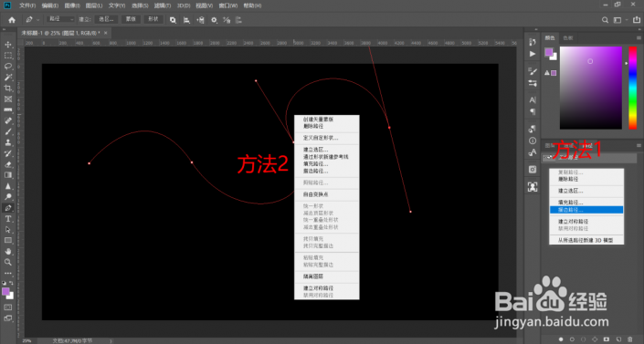The width and height of the screenshot is (644, 344).
Task: Reset default foreground and background colors
Action: click(x=4, y=283)
